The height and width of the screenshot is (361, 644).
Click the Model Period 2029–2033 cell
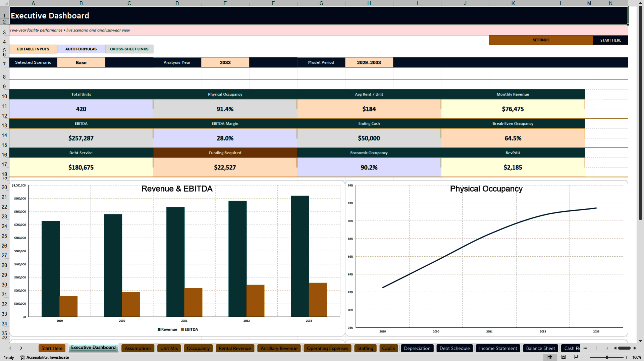369,62
